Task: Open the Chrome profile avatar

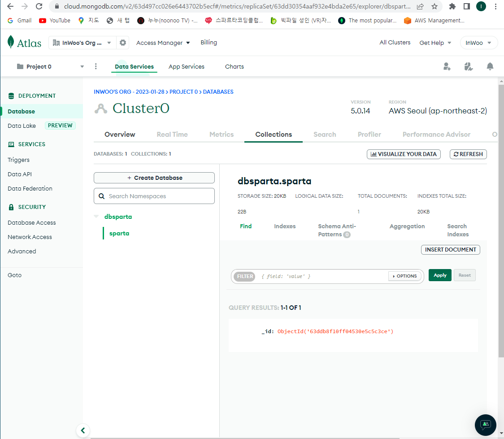Action: [x=481, y=6]
